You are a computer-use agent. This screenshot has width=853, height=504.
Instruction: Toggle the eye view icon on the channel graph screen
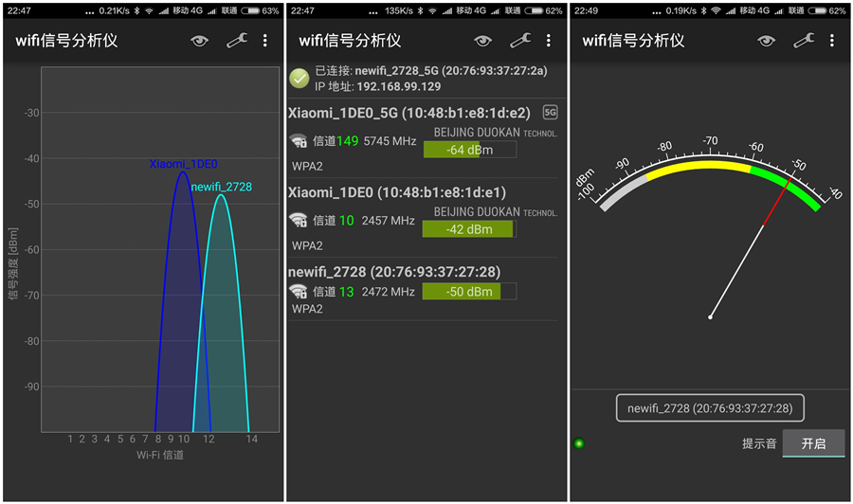199,41
